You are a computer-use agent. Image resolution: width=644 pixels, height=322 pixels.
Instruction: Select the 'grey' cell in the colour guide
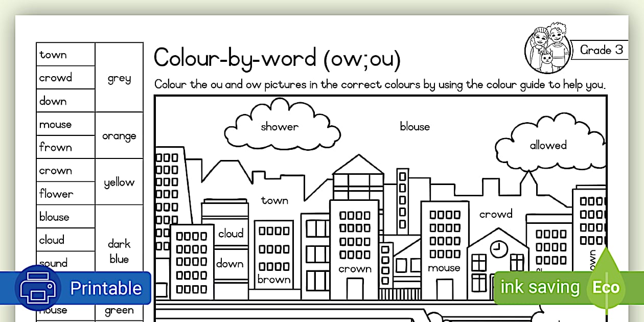coord(119,78)
